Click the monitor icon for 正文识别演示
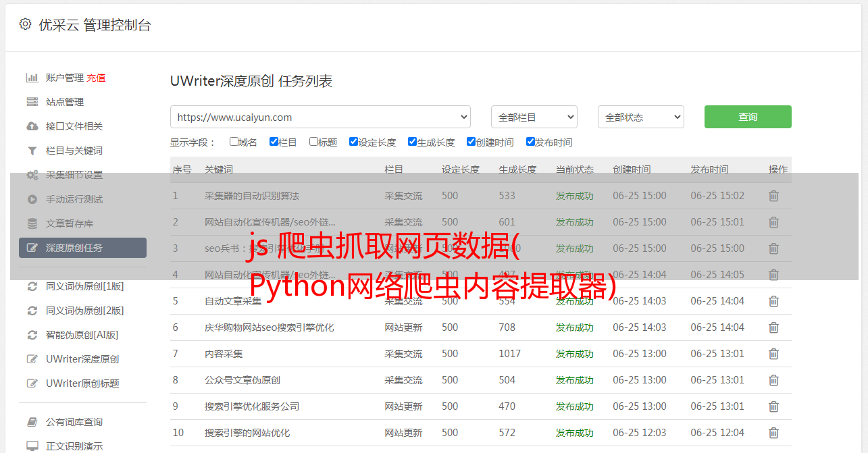This screenshot has width=868, height=453. 32,446
